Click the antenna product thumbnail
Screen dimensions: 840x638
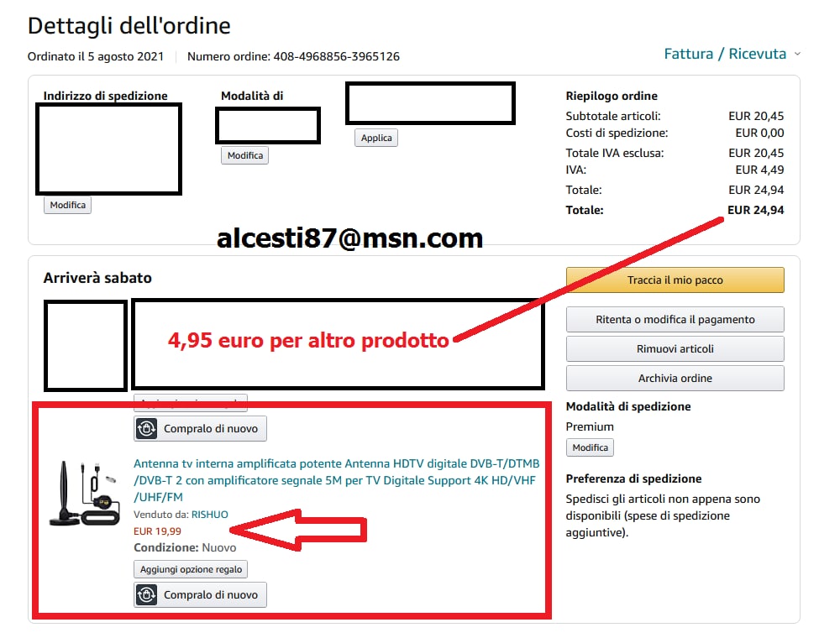coord(85,493)
